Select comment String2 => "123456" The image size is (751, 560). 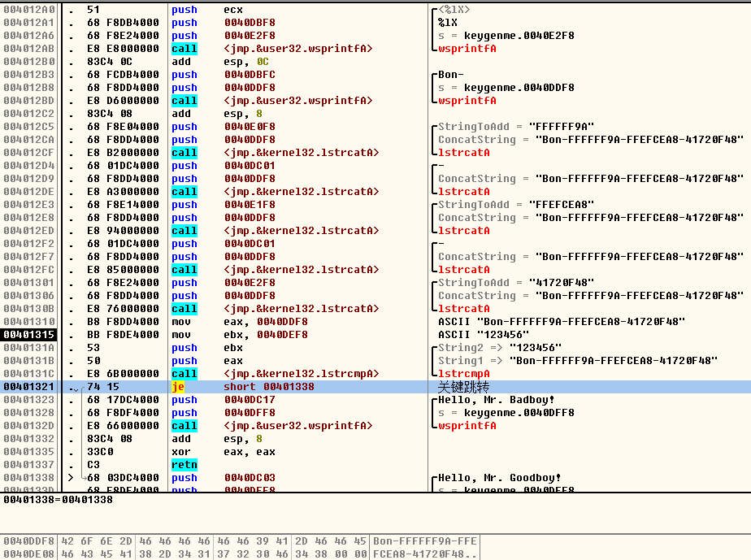click(x=500, y=347)
